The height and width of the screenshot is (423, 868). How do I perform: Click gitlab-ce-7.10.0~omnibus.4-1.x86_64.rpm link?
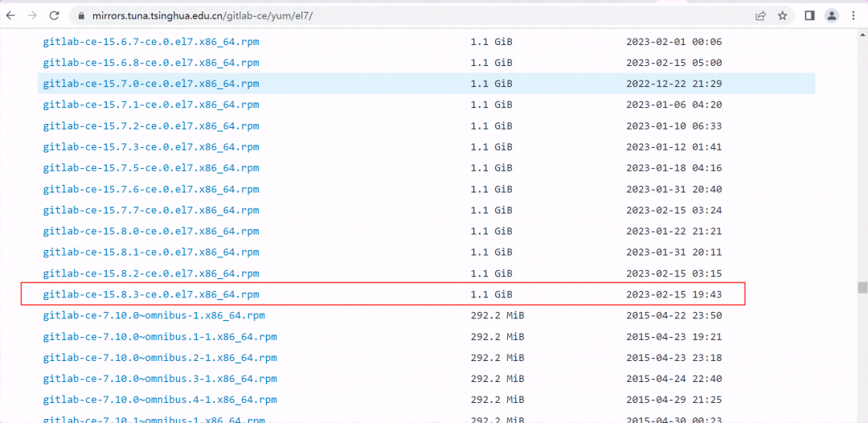point(160,400)
